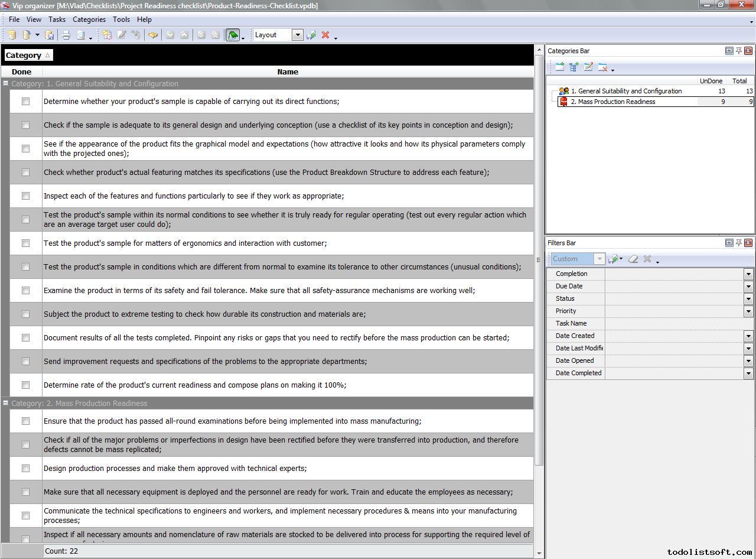The height and width of the screenshot is (559, 756).
Task: Open the Tools menu
Action: click(121, 19)
